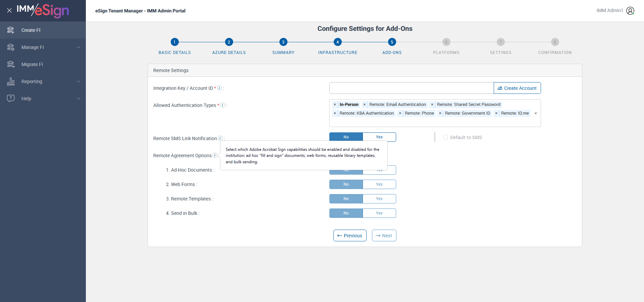Click the Manage FI bank gear icon
Image resolution: width=644 pixels, height=302 pixels.
pyautogui.click(x=11, y=47)
